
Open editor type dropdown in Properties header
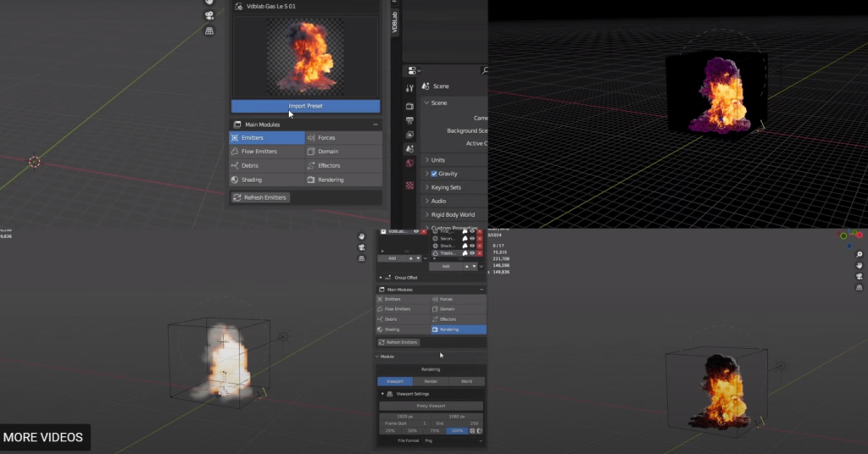pos(414,71)
